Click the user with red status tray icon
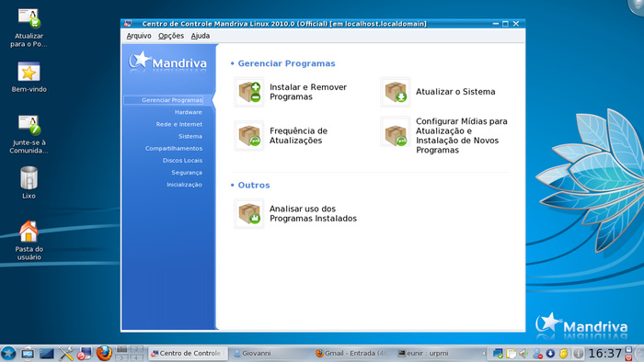Screen dimensions: 644x362 tap(537, 354)
